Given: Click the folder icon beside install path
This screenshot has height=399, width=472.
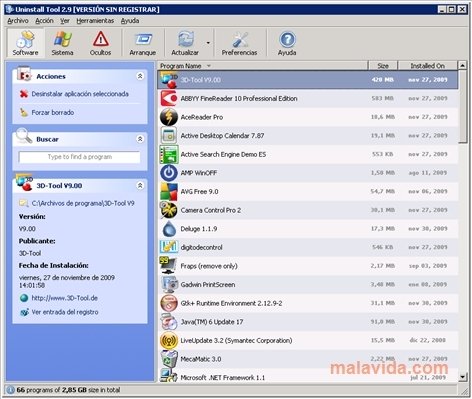Looking at the screenshot, I should 24,203.
